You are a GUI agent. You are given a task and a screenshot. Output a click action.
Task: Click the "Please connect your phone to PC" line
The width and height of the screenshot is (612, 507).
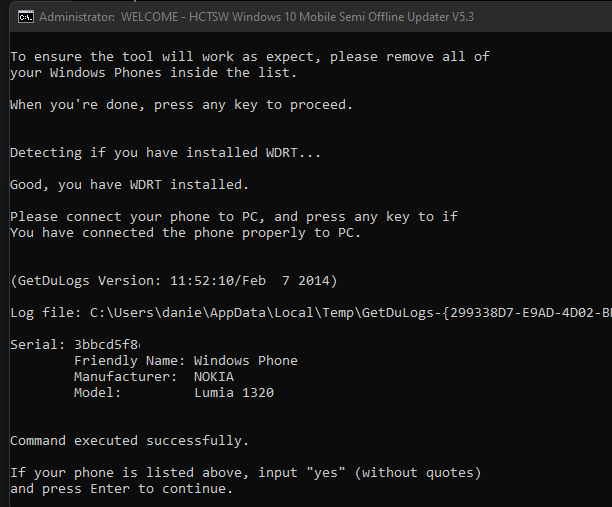click(x=234, y=217)
